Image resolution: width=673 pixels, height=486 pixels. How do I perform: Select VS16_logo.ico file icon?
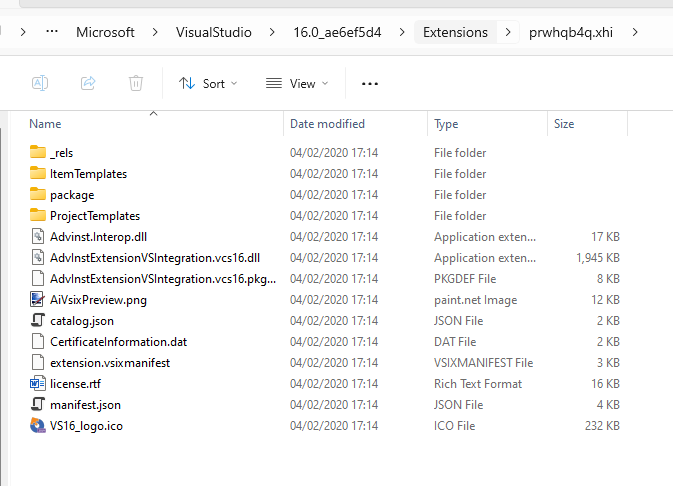click(38, 425)
